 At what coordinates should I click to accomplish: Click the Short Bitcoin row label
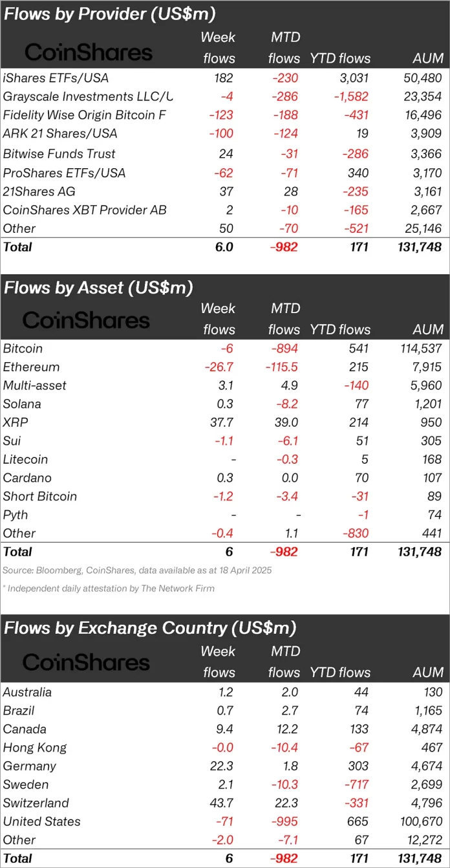40,497
